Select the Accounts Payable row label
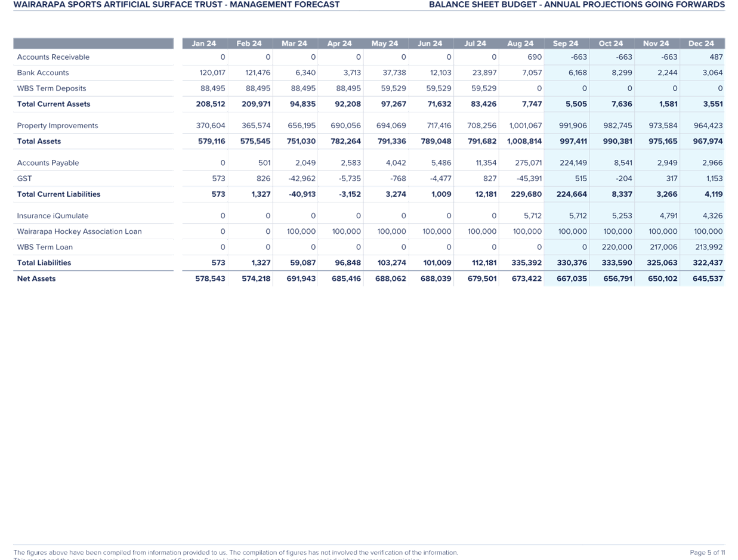The image size is (738, 560). (x=47, y=162)
